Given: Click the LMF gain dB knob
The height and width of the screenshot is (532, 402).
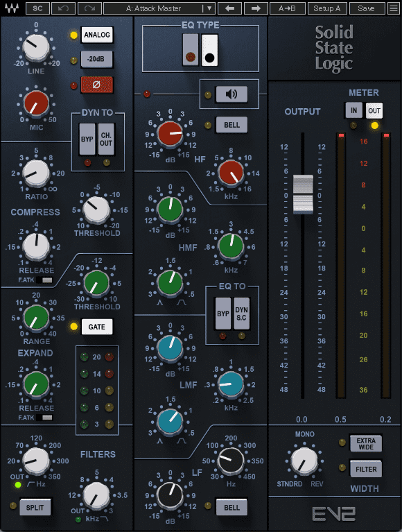Looking at the screenshot, I should click(170, 348).
